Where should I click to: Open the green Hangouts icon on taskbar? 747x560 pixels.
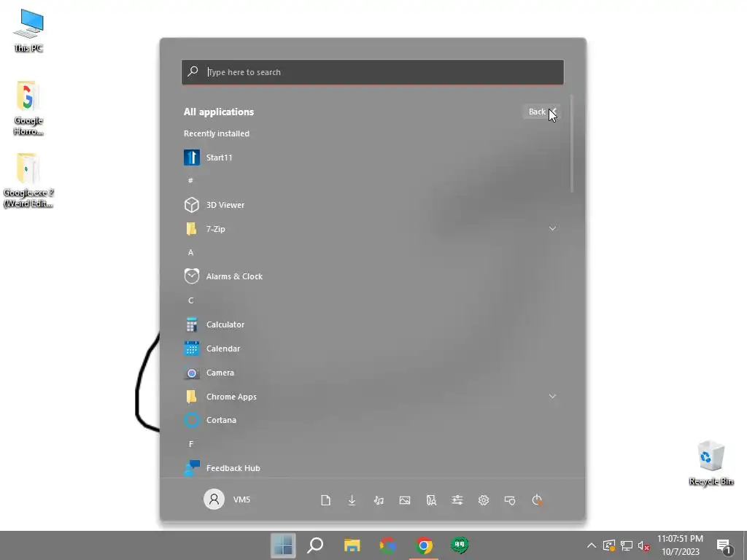click(460, 544)
